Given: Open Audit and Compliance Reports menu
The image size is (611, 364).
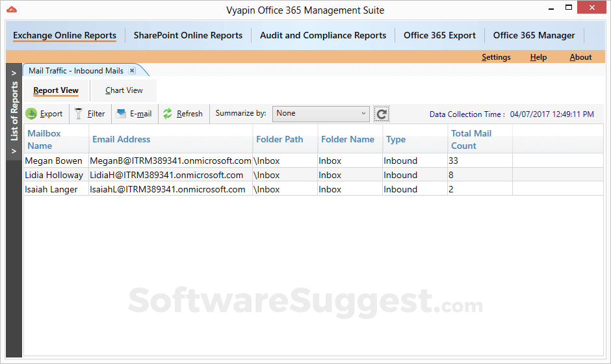Looking at the screenshot, I should tap(323, 36).
